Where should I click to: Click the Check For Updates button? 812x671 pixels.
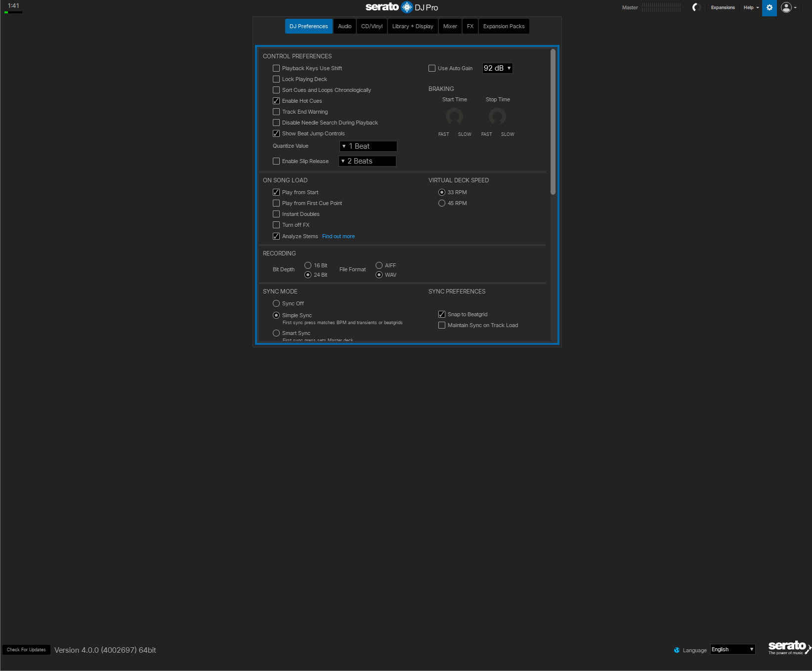(26, 650)
